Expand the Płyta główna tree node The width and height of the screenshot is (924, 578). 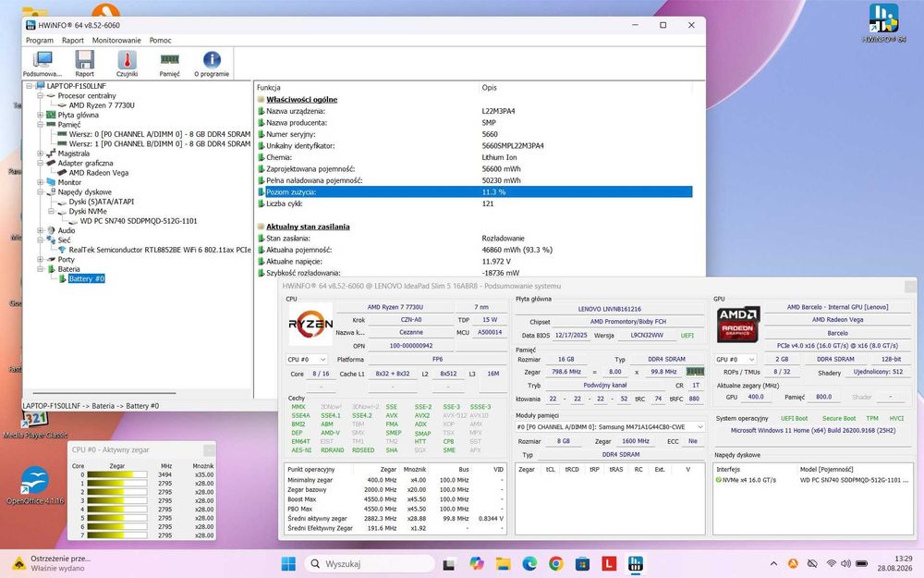(x=40, y=115)
